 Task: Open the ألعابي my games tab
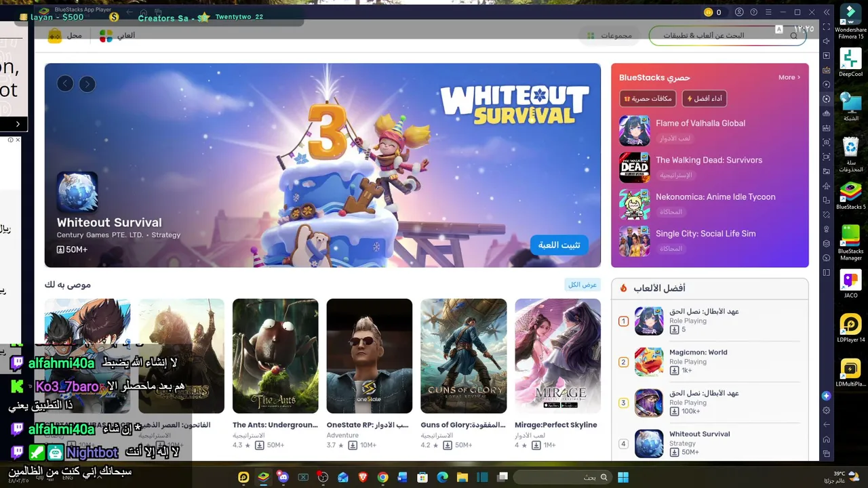117,36
